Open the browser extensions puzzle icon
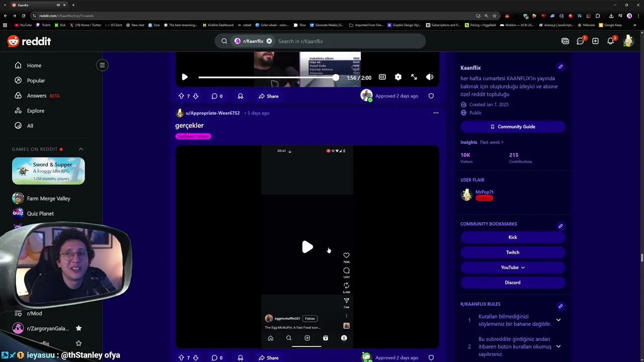Screen dimensions: 644x362 (598, 16)
